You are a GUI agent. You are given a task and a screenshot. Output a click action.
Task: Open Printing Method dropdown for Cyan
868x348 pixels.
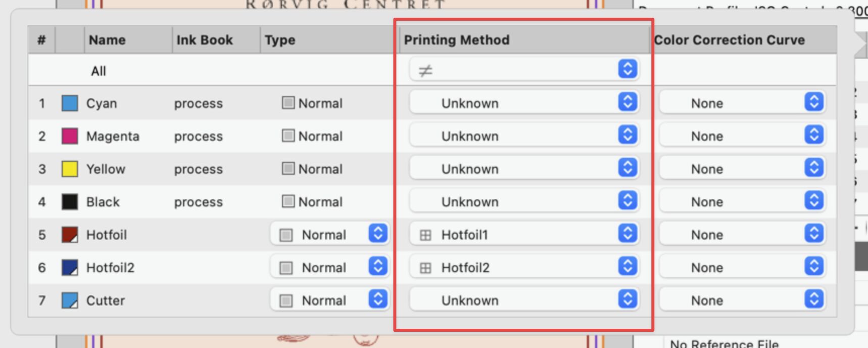click(627, 102)
